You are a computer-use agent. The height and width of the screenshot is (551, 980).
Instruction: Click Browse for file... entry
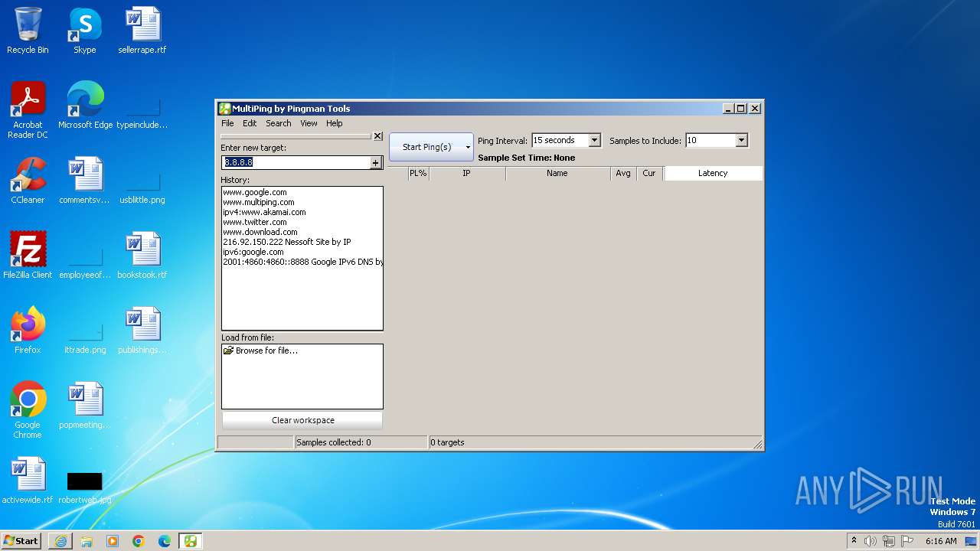click(x=266, y=350)
